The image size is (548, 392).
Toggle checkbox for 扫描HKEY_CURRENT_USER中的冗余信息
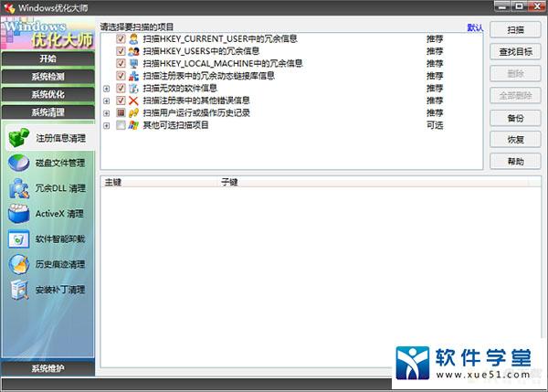pos(121,38)
